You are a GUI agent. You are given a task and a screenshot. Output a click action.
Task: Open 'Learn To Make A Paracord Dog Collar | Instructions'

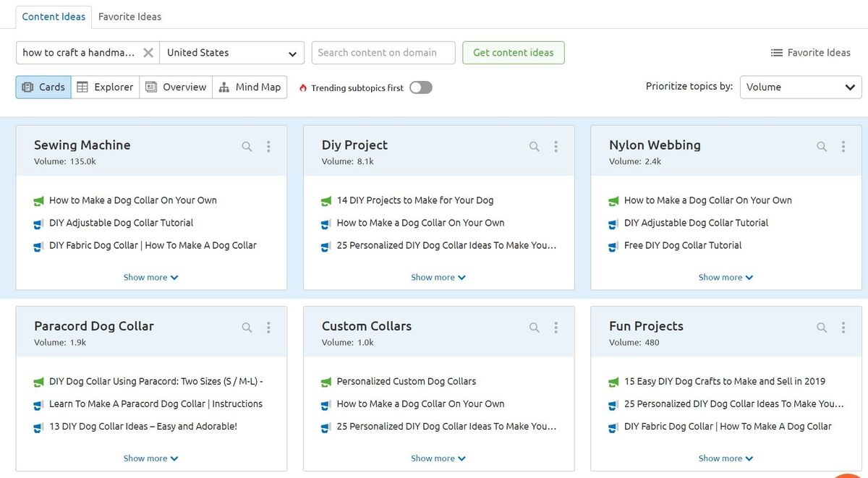pyautogui.click(x=156, y=404)
